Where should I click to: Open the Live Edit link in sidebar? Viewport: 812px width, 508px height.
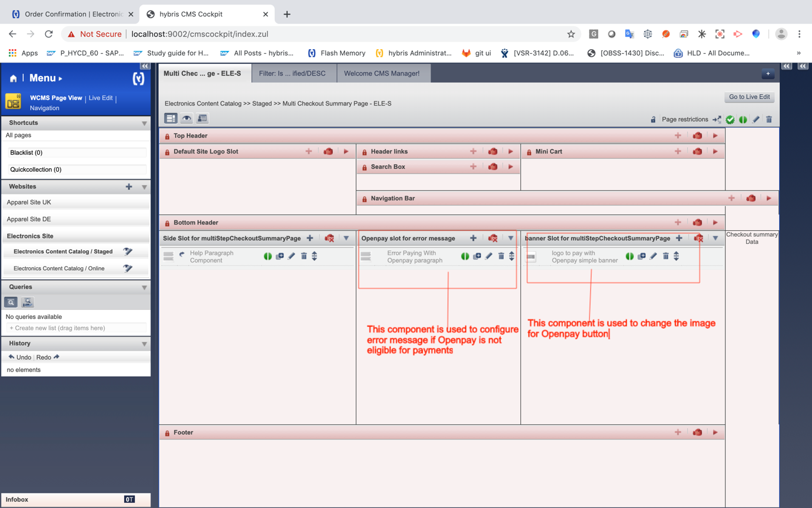click(x=100, y=98)
